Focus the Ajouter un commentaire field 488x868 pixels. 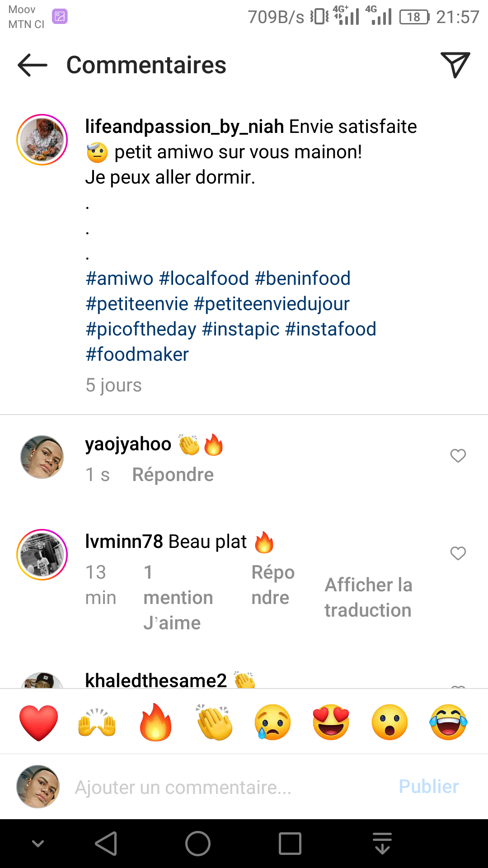226,787
